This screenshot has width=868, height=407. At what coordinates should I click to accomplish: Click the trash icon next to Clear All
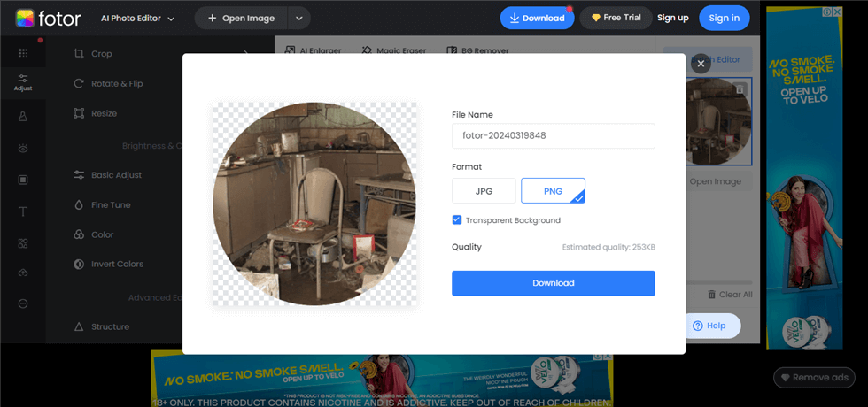point(712,294)
